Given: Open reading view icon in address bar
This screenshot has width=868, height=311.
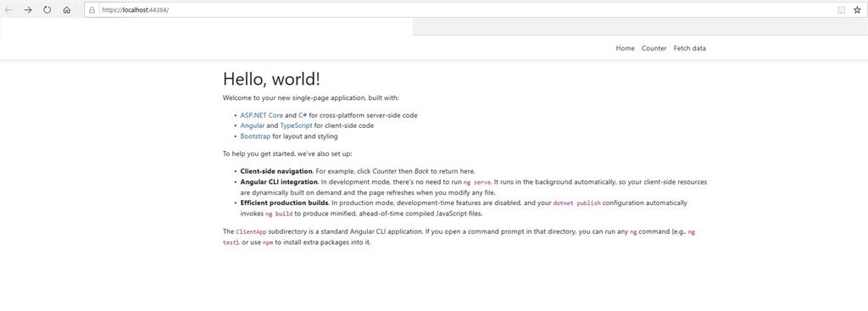Looking at the screenshot, I should [x=842, y=10].
